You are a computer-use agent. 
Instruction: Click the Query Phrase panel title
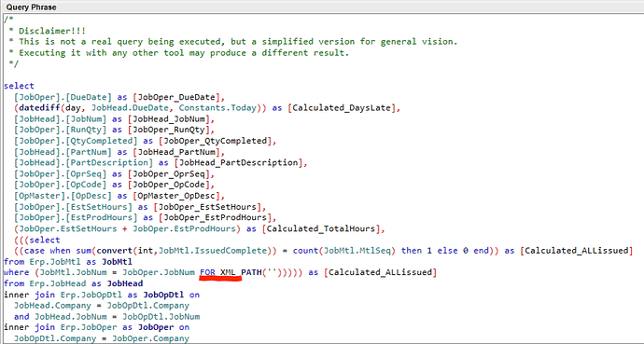click(31, 7)
